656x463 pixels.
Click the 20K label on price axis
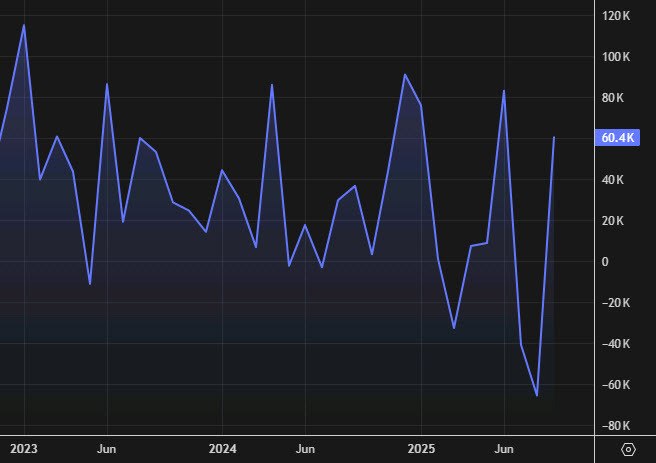coord(617,221)
